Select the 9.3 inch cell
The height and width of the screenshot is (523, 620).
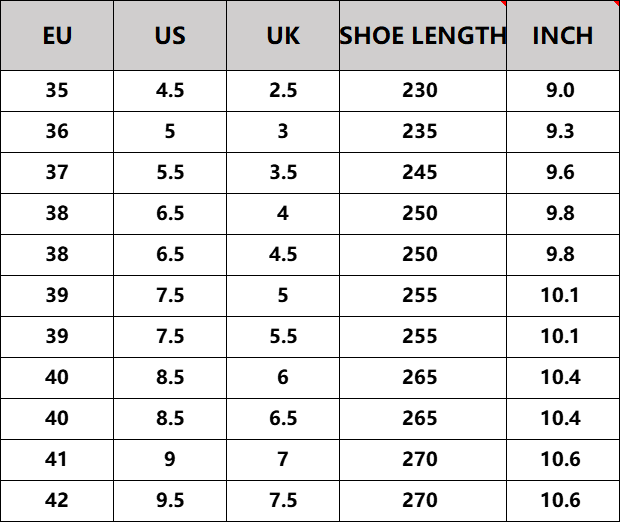click(560, 132)
